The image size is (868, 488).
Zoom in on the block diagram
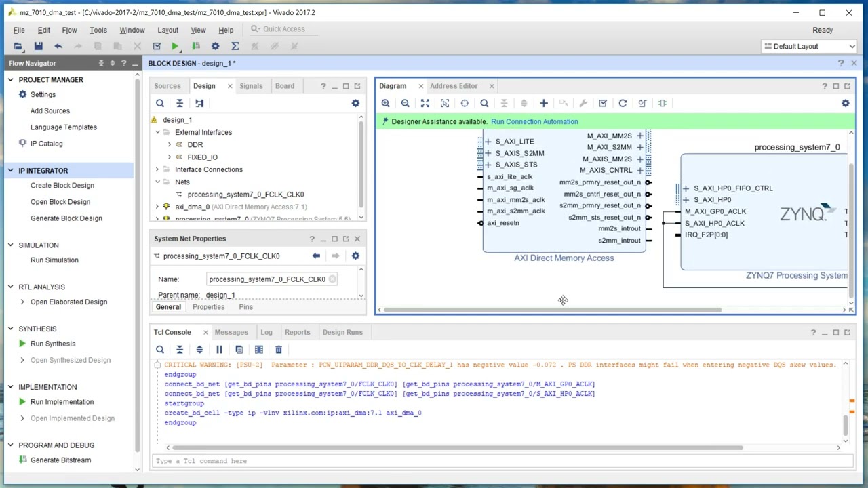tap(385, 103)
